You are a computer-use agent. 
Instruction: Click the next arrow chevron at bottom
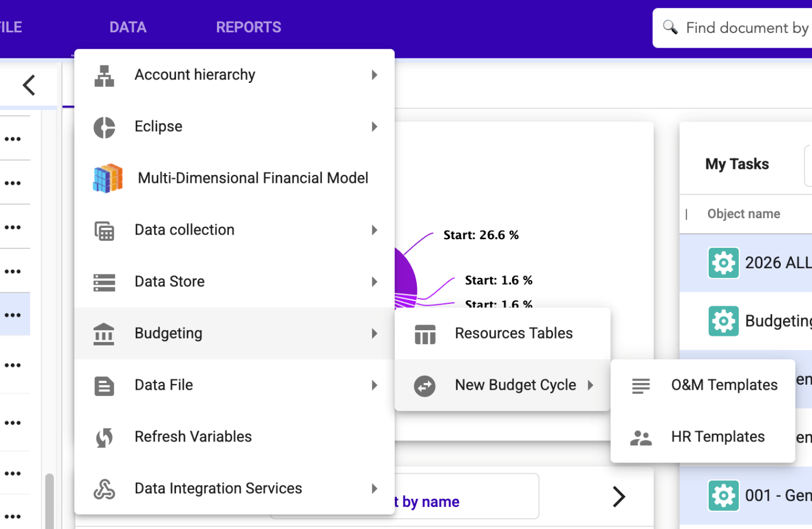click(619, 497)
